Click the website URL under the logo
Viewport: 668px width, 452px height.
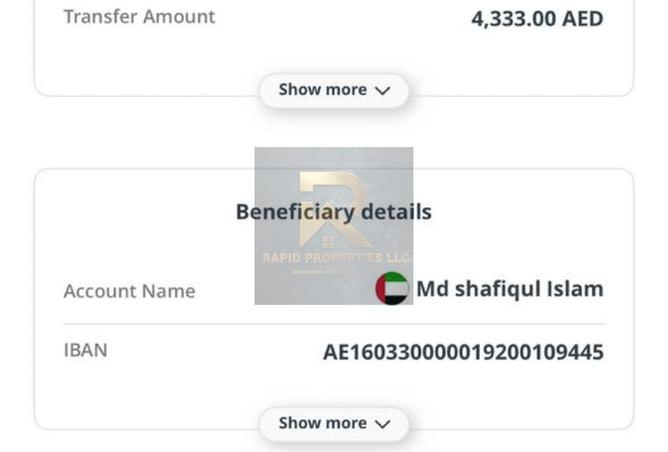point(322,271)
